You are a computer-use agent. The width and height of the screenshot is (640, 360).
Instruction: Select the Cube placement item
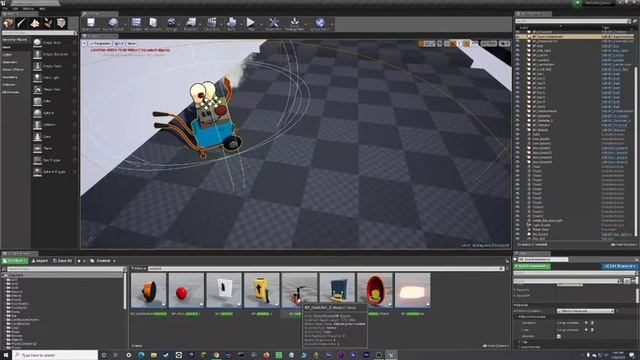click(x=55, y=101)
